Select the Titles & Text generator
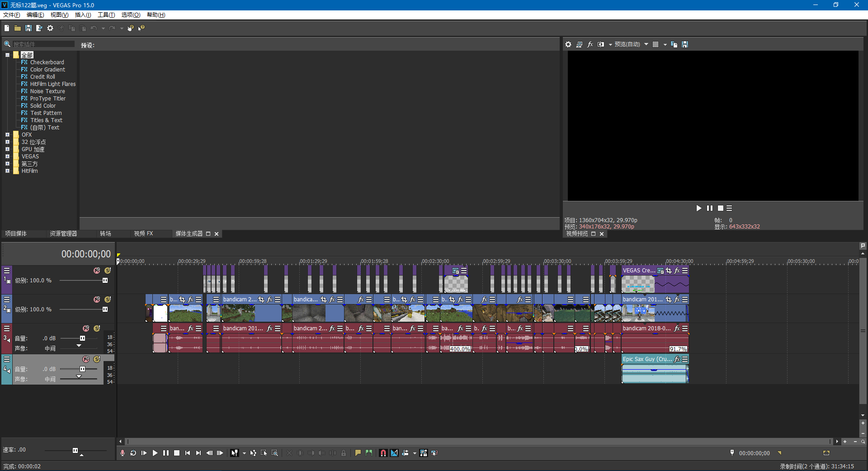The image size is (868, 471). [x=47, y=120]
